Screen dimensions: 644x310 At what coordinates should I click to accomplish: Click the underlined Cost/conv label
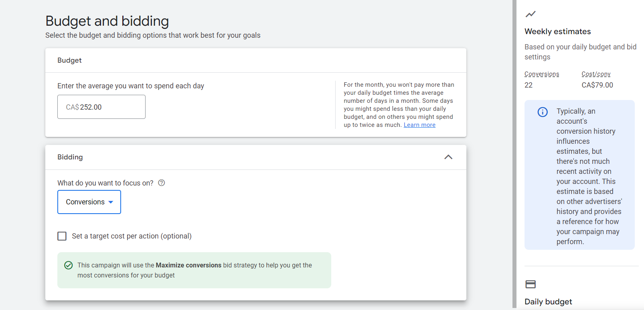tap(596, 74)
